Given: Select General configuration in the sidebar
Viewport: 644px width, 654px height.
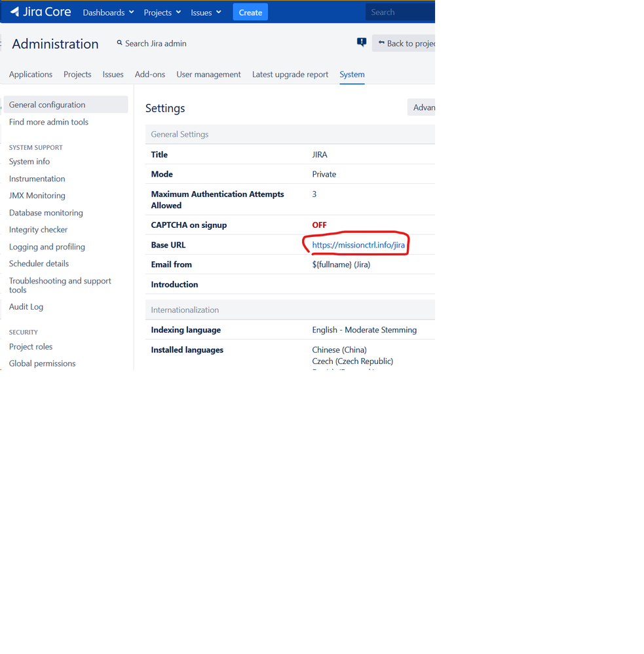Looking at the screenshot, I should (x=66, y=105).
